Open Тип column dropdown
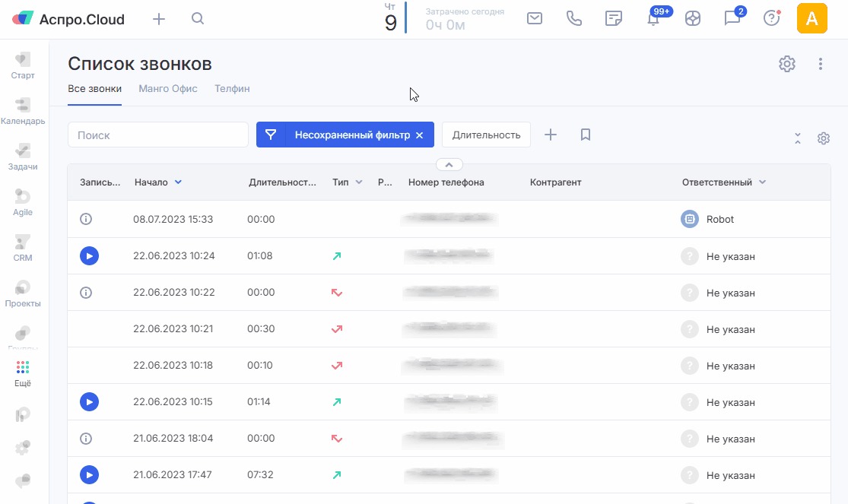848x504 pixels. pos(358,182)
